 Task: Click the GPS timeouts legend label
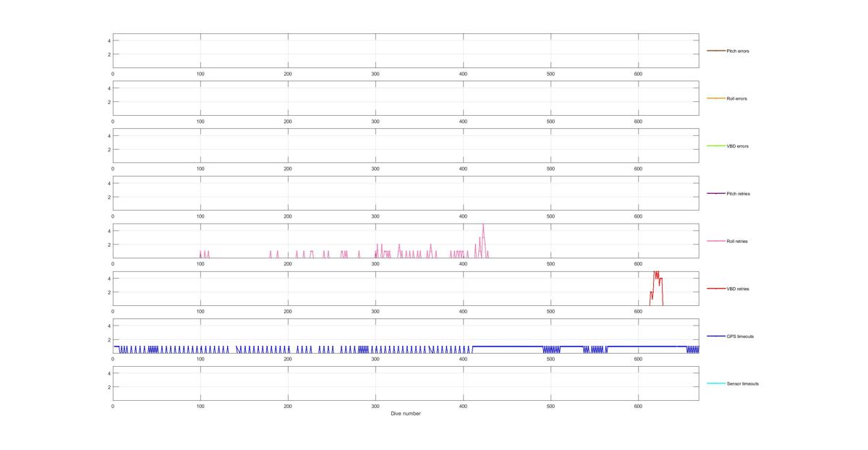tap(740, 336)
